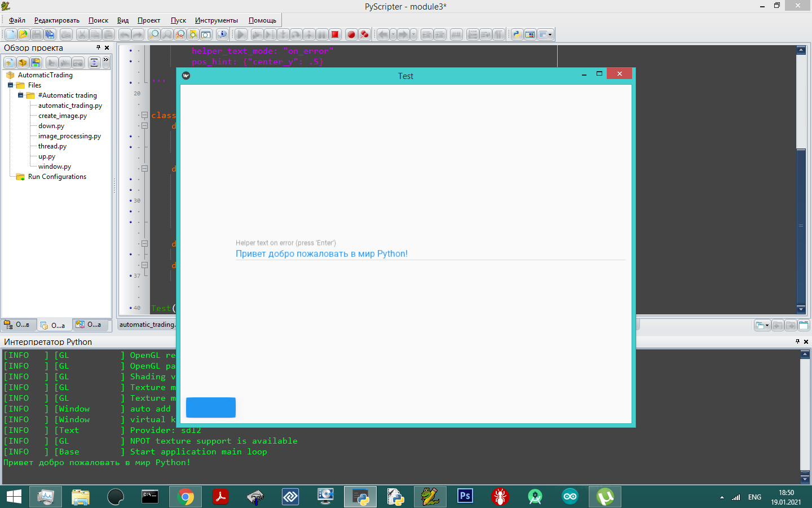Navigate back with the toolbar left arrow
This screenshot has width=812, height=508.
point(383,34)
